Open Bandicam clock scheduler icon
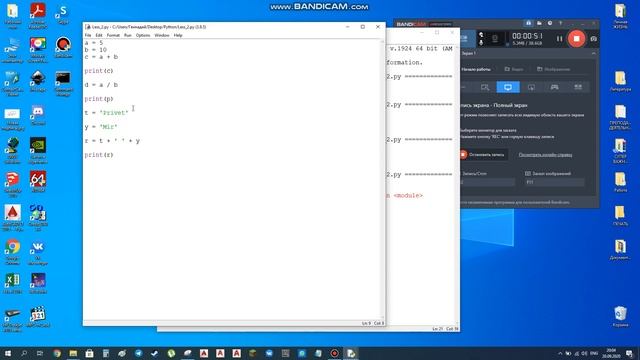 pos(550,23)
